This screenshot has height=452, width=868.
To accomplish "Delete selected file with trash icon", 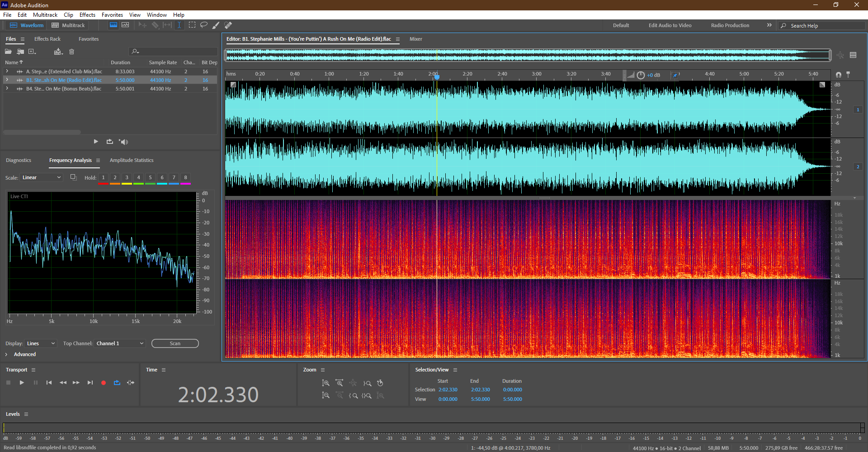I will pyautogui.click(x=71, y=52).
